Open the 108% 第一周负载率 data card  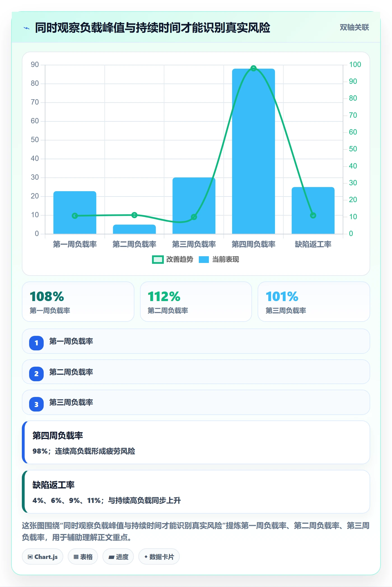(78, 302)
